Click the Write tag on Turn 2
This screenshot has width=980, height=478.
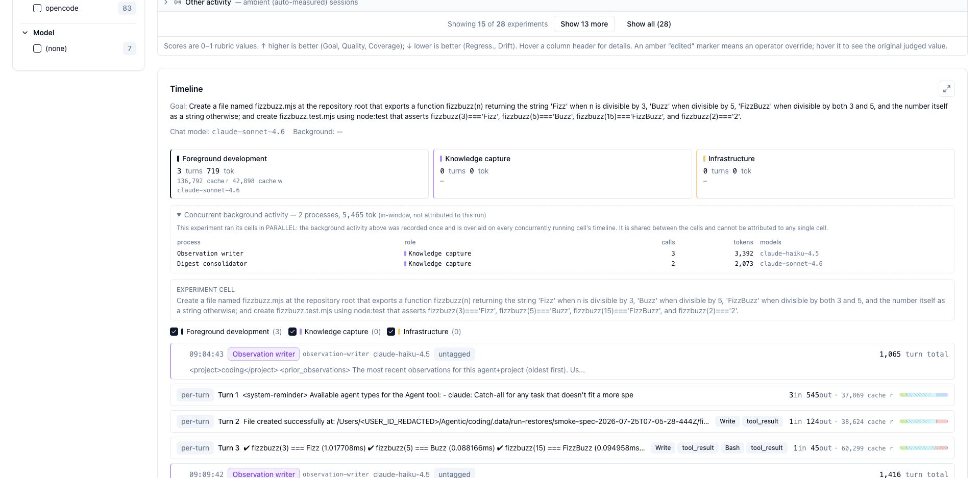(727, 421)
